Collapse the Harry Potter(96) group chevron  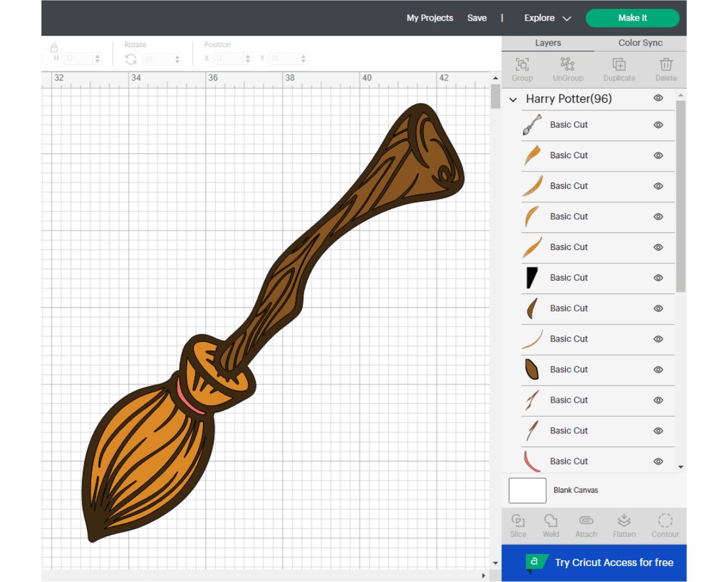click(x=513, y=100)
